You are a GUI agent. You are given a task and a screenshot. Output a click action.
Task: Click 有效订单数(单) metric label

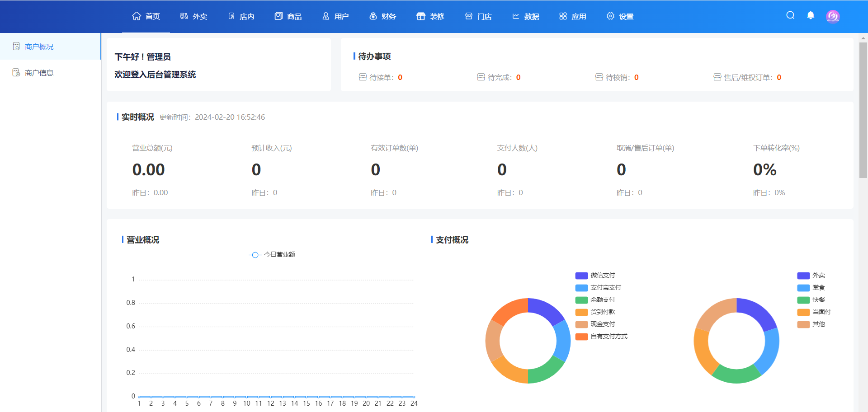tap(394, 148)
